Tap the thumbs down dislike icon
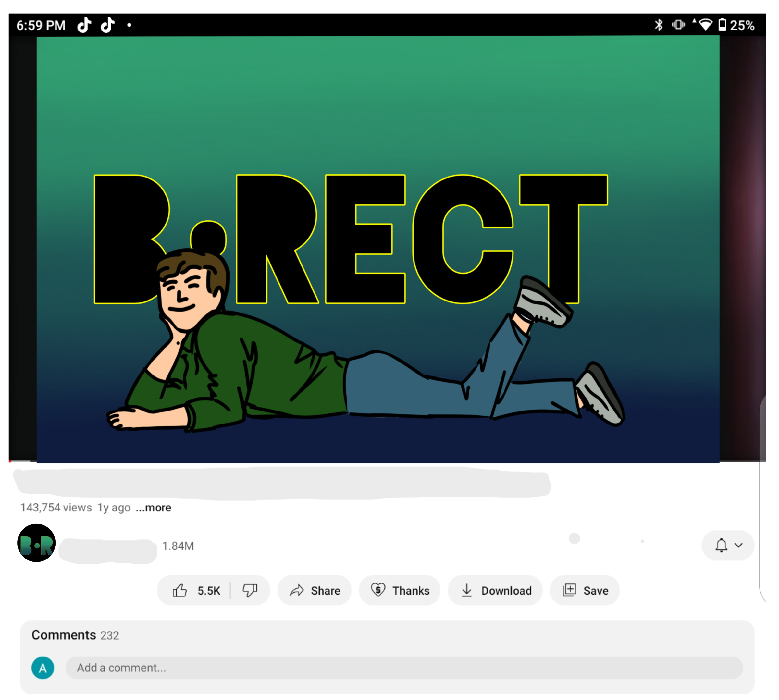This screenshot has width=779, height=700. coord(250,590)
